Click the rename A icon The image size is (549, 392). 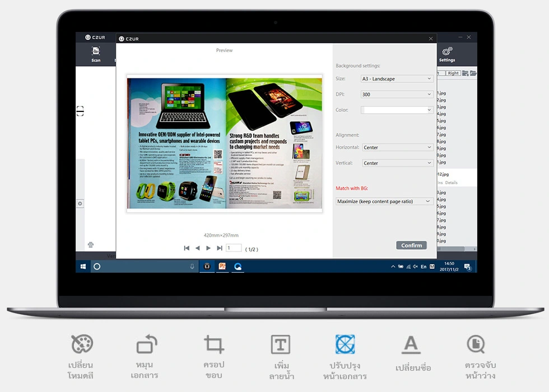click(411, 344)
